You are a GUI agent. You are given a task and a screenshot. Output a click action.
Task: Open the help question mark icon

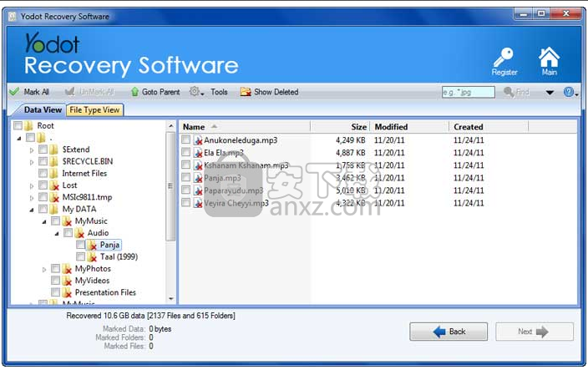click(x=569, y=92)
